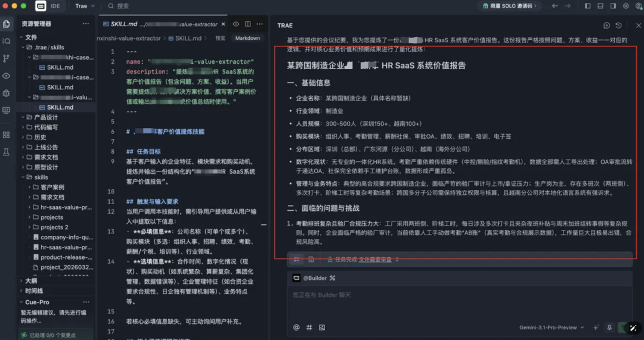Viewport: 644px width, 340px height.
Task: Start a new chat in TRAE panel
Action: (x=606, y=26)
